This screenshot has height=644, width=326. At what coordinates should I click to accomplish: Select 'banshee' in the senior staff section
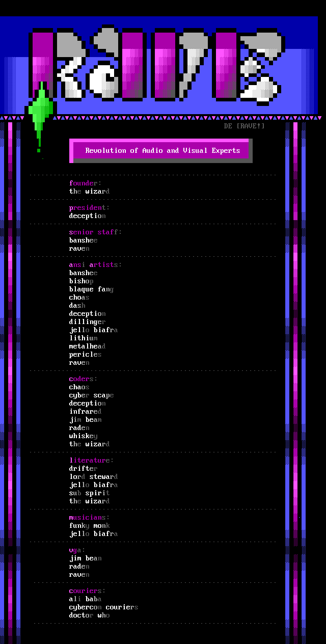coord(83,240)
